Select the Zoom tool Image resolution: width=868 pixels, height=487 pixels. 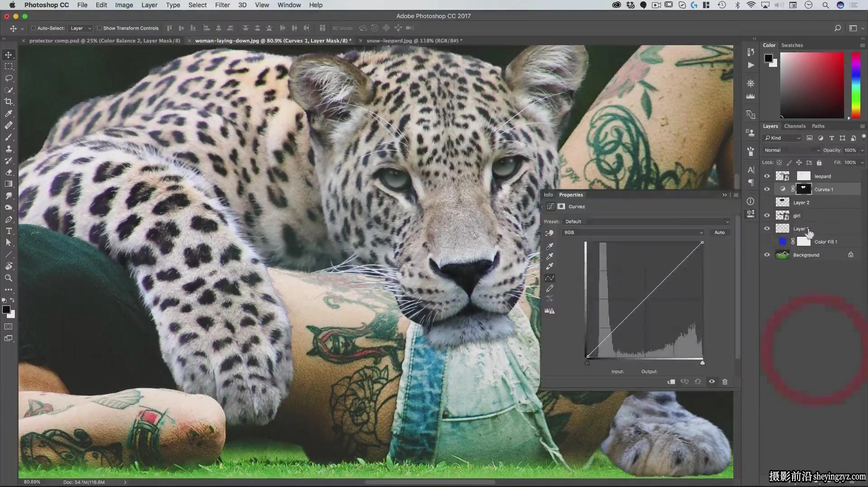click(x=9, y=278)
